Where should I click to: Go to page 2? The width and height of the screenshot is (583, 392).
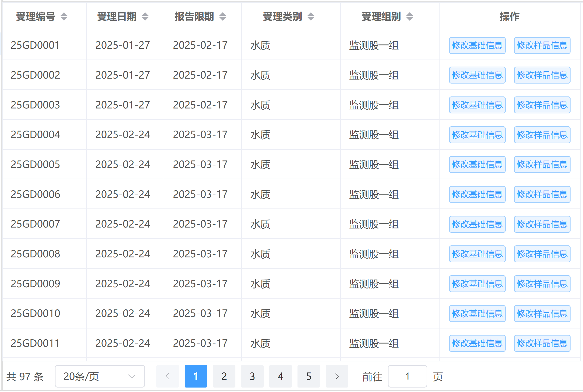(x=224, y=376)
